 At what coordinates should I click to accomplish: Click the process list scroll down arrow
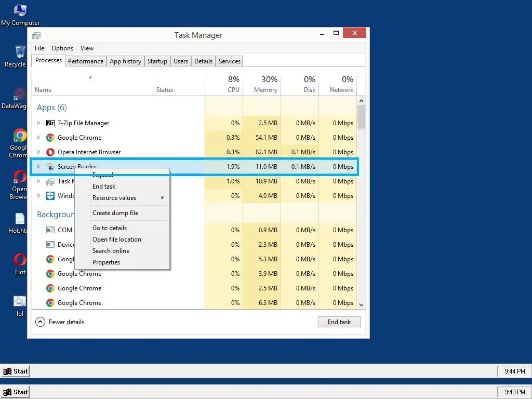[x=362, y=304]
